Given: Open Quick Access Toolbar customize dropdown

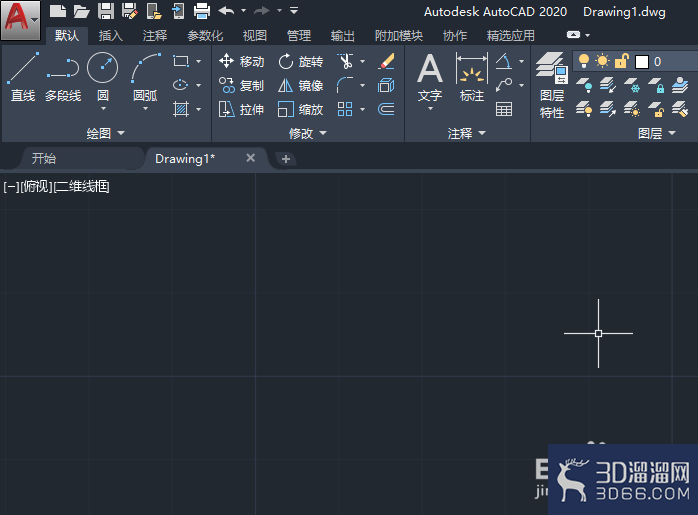Looking at the screenshot, I should click(294, 10).
